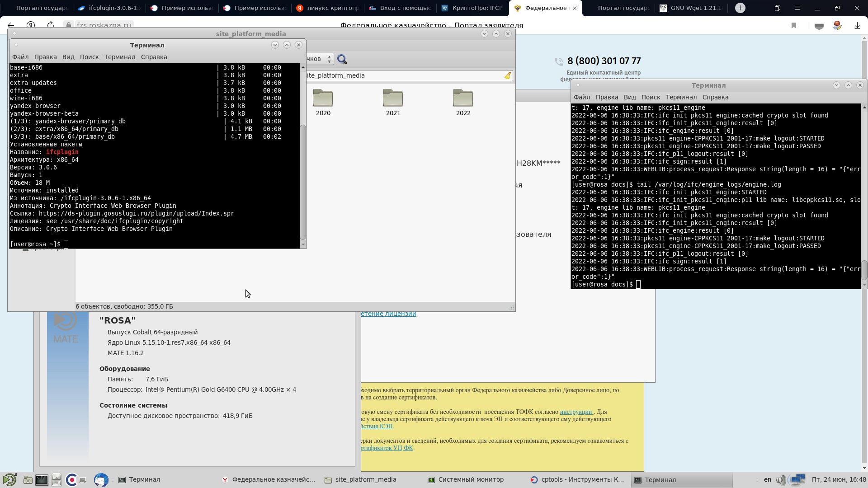Open Правка menu in left terminal
Viewport: 868px width, 488px height.
coord(45,57)
